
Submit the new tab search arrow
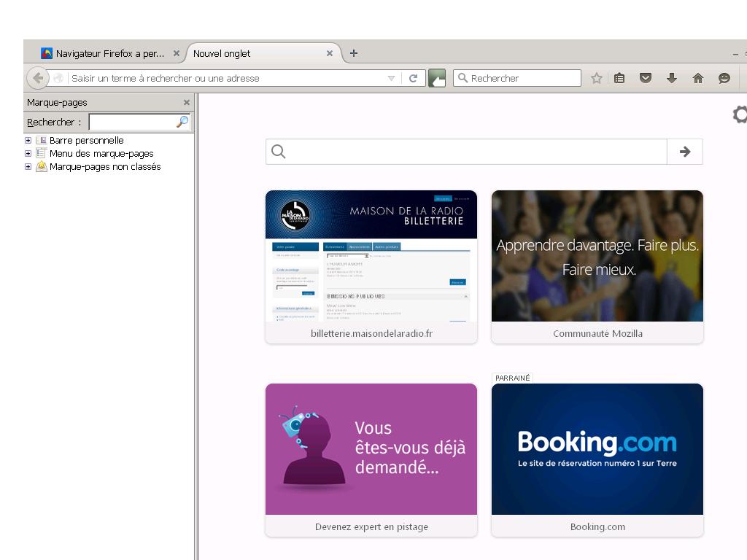click(684, 152)
